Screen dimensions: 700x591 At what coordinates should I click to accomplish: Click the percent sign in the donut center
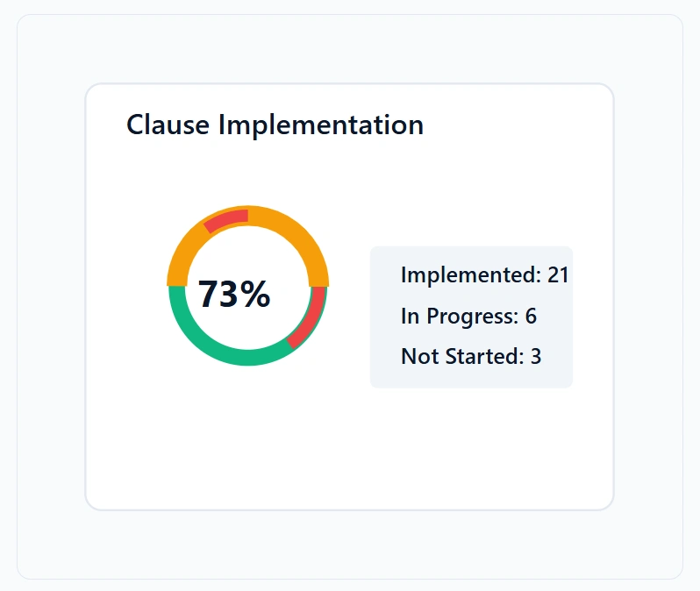(256, 295)
